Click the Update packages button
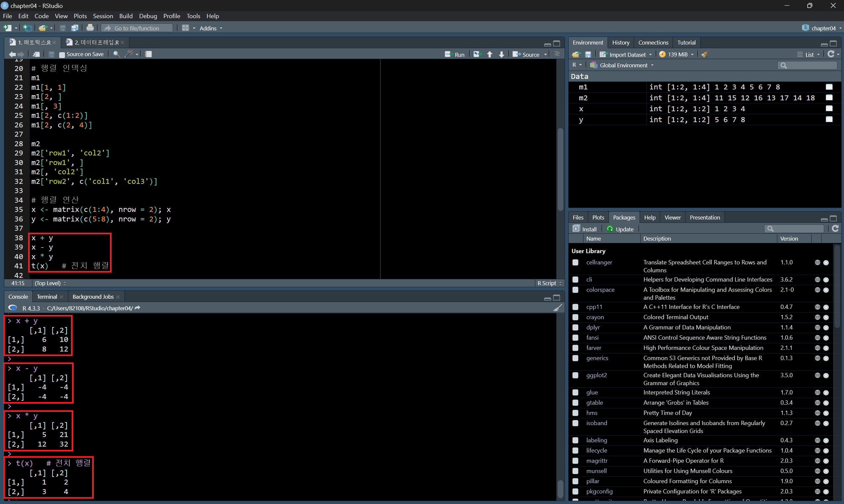 coord(620,229)
